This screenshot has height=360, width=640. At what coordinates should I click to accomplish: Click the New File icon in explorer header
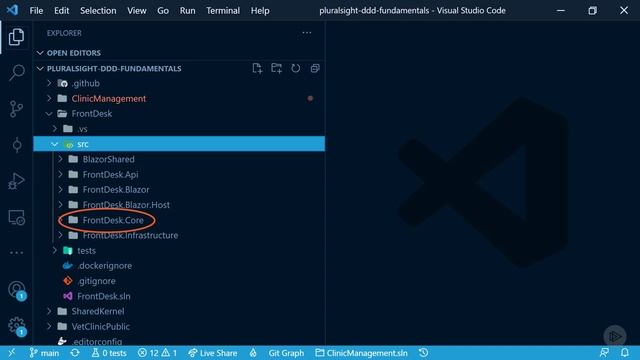[x=257, y=69]
